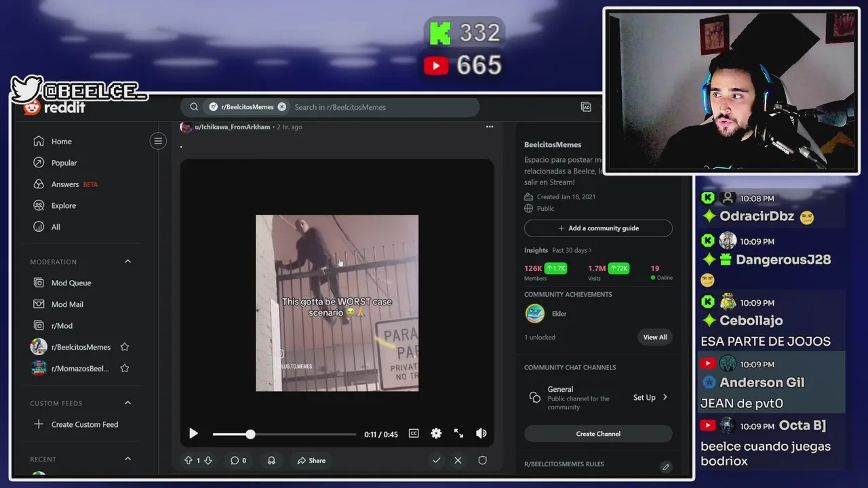The height and width of the screenshot is (488, 868).
Task: Click the YouTube viewer count icon
Action: (x=435, y=66)
